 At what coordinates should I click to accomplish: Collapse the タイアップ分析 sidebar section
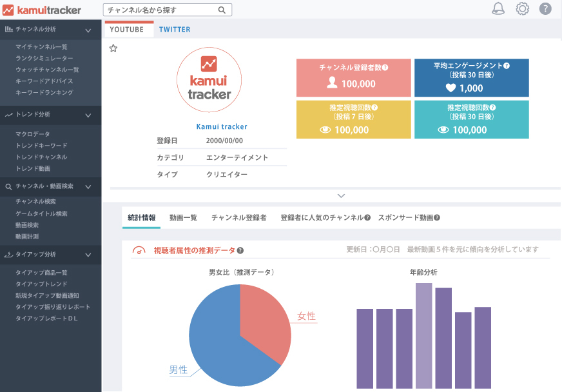pyautogui.click(x=88, y=255)
